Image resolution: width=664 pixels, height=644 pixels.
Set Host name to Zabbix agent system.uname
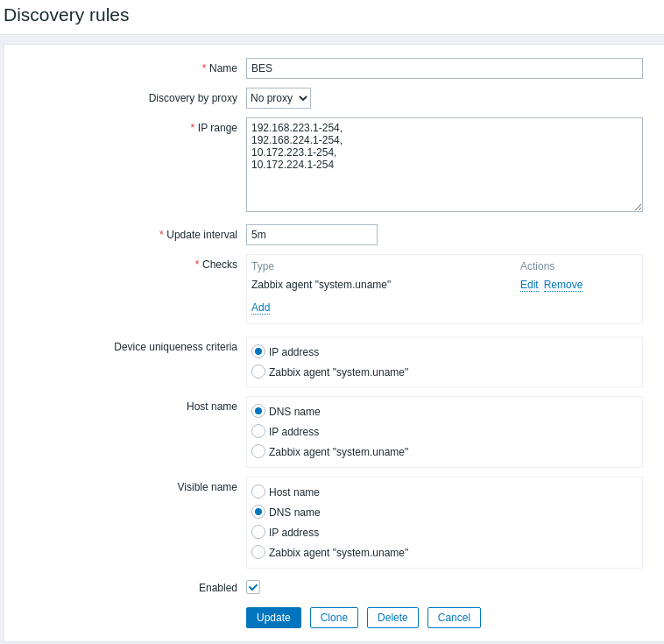(258, 451)
